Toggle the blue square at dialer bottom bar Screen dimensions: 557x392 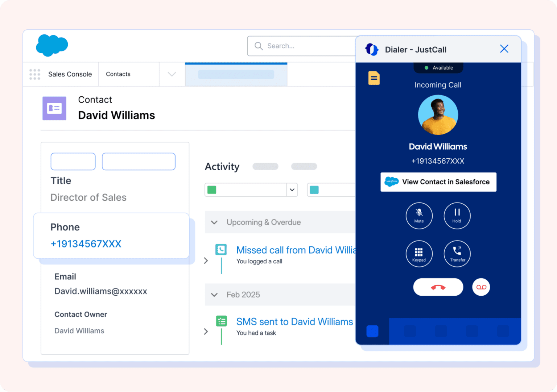[x=372, y=331]
